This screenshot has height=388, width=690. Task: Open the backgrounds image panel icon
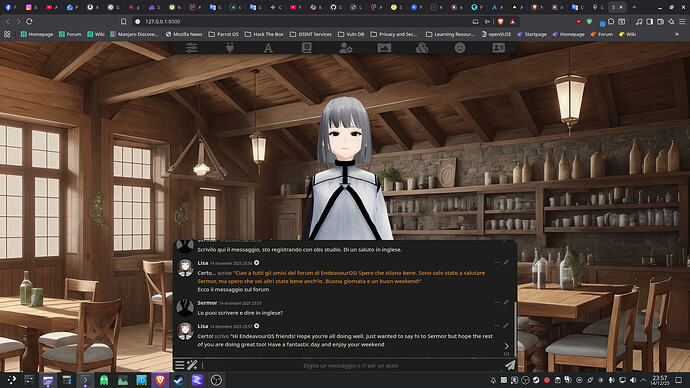(x=384, y=48)
